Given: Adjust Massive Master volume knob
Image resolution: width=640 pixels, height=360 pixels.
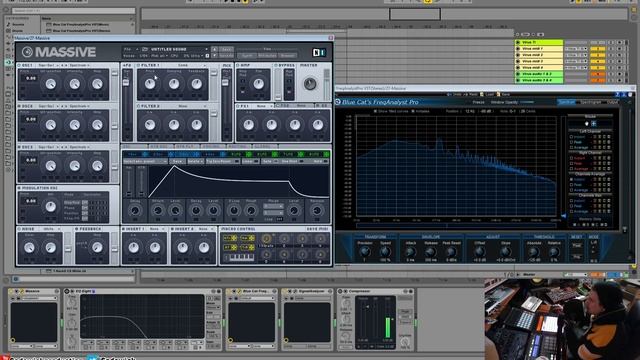Looking at the screenshot, I should (310, 84).
